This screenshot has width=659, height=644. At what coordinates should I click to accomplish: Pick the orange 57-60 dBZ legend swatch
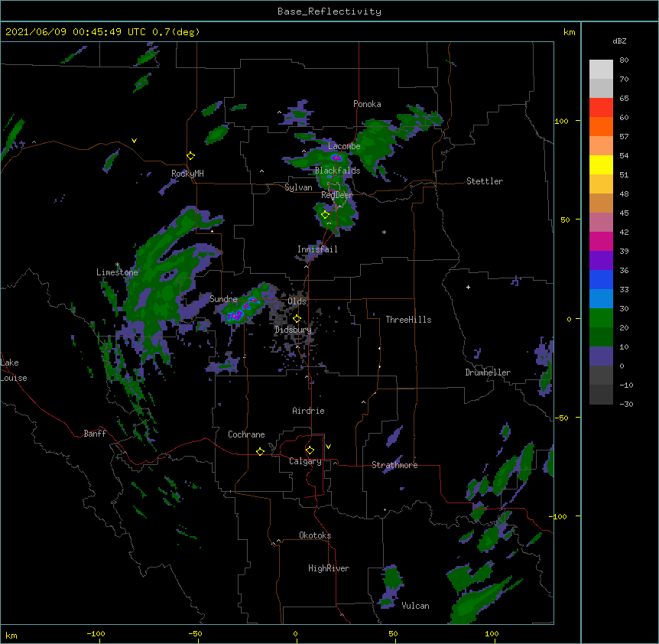[x=601, y=126]
